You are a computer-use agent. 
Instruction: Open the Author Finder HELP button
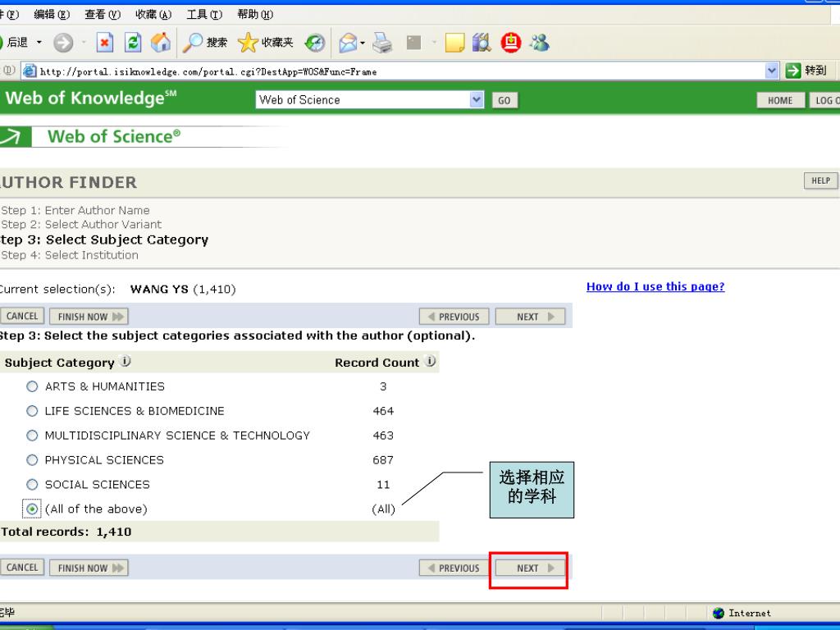[x=820, y=180]
